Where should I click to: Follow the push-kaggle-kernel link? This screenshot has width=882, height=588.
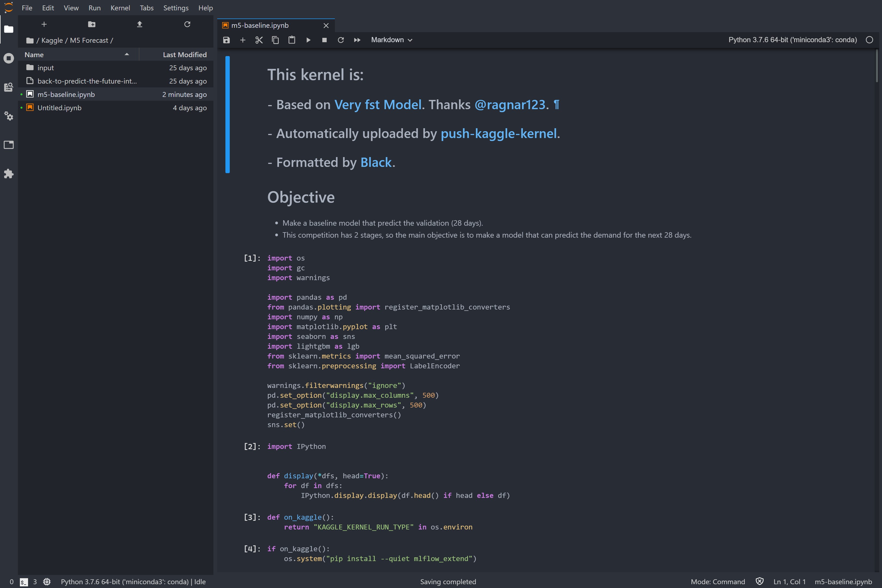[498, 134]
